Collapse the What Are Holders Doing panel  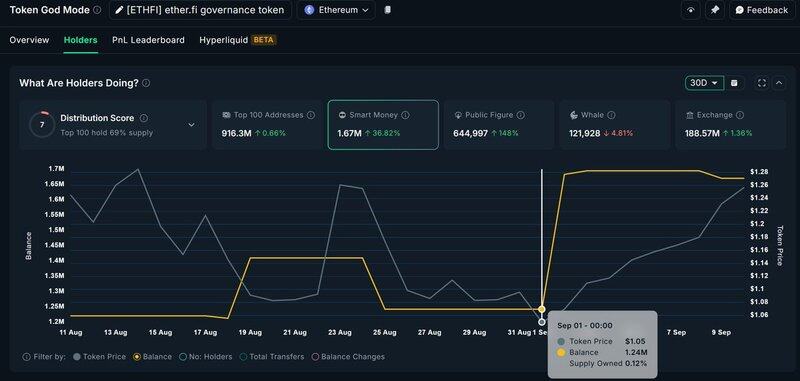point(779,83)
